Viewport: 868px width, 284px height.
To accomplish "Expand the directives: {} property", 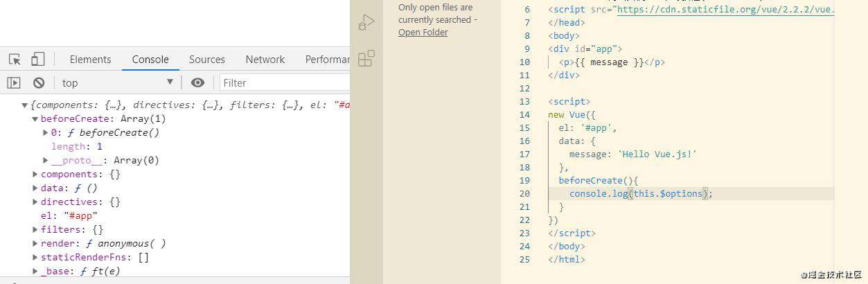I will coord(35,202).
